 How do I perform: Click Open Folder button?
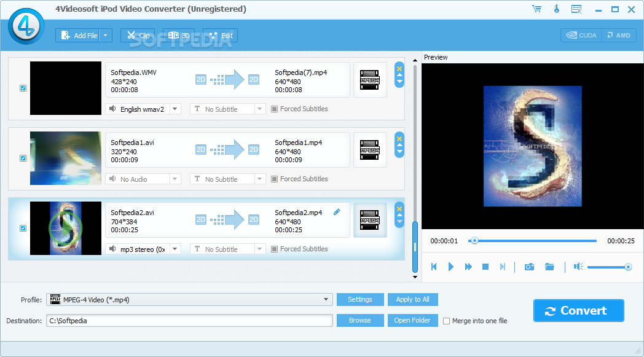pos(413,320)
